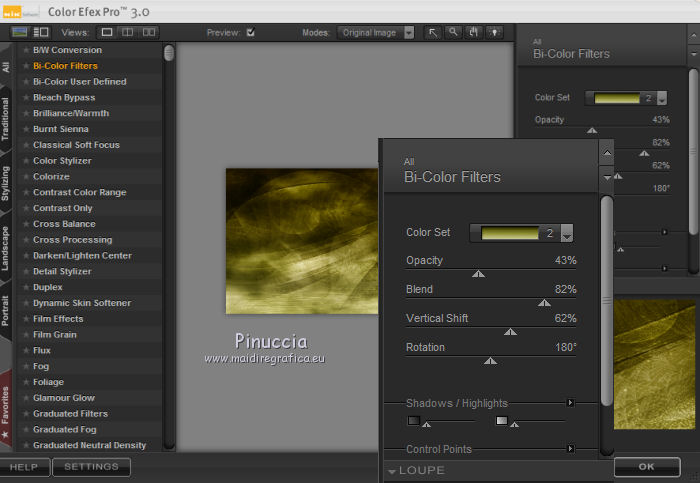Click the lightbulb background color icon
The height and width of the screenshot is (483, 700).
click(494, 32)
